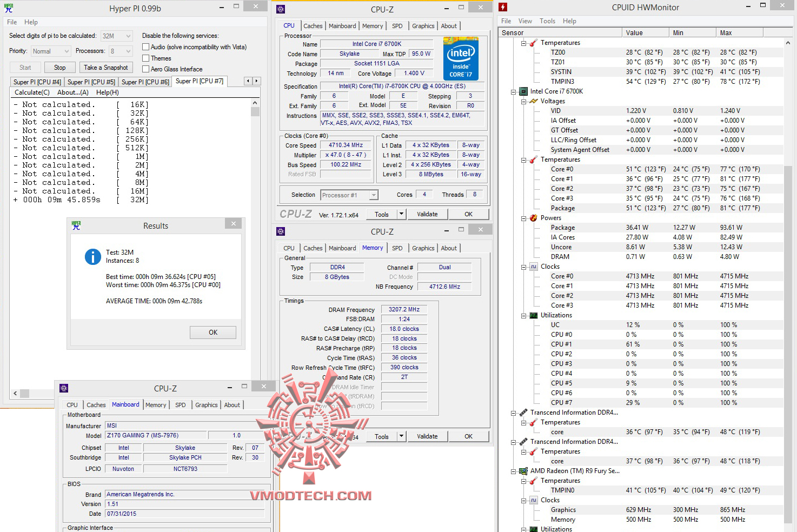
Task: Click the left tab-scroll arrow in Hyper PI
Action: point(248,81)
